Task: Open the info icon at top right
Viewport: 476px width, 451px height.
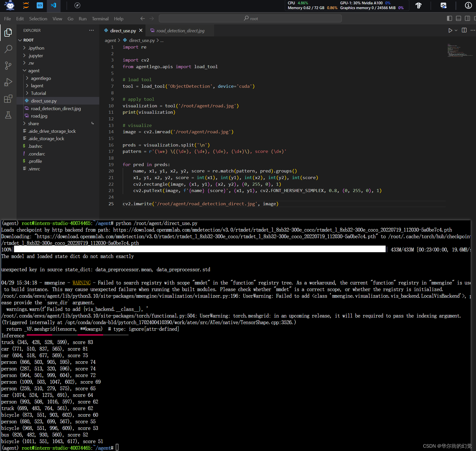Action: point(468,5)
